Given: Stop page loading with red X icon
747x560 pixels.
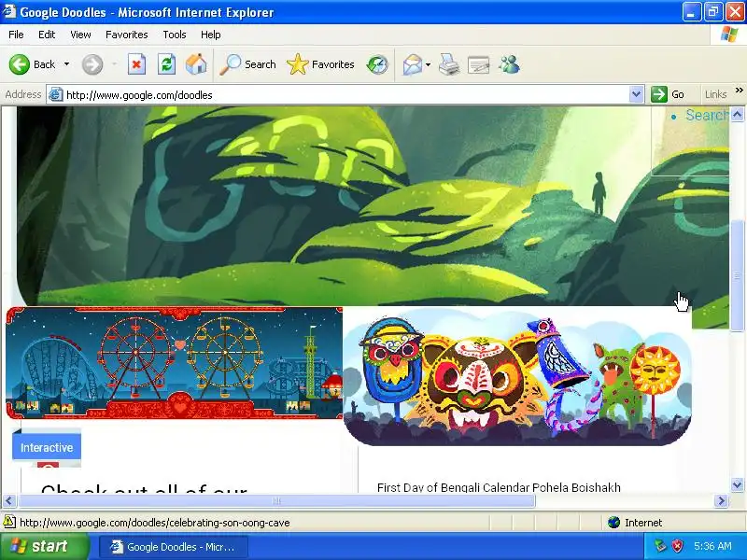Looking at the screenshot, I should click(x=136, y=64).
